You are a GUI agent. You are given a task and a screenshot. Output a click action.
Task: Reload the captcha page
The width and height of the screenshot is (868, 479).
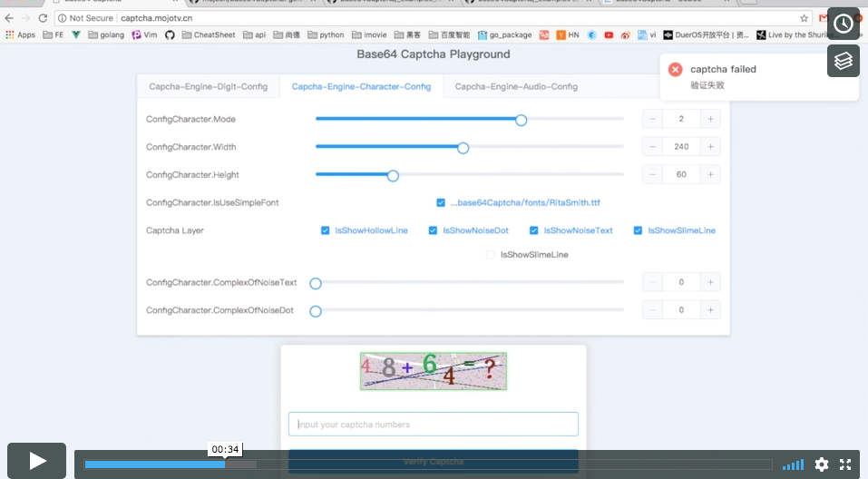coord(43,18)
